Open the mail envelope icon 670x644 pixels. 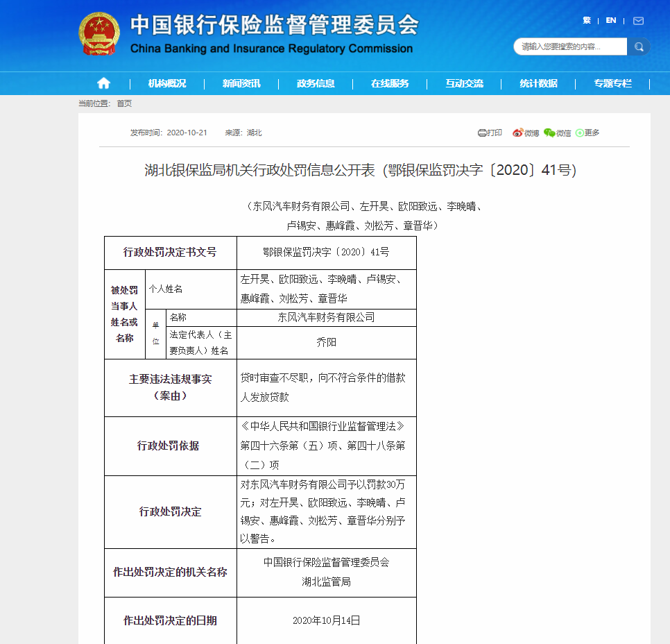point(638,21)
